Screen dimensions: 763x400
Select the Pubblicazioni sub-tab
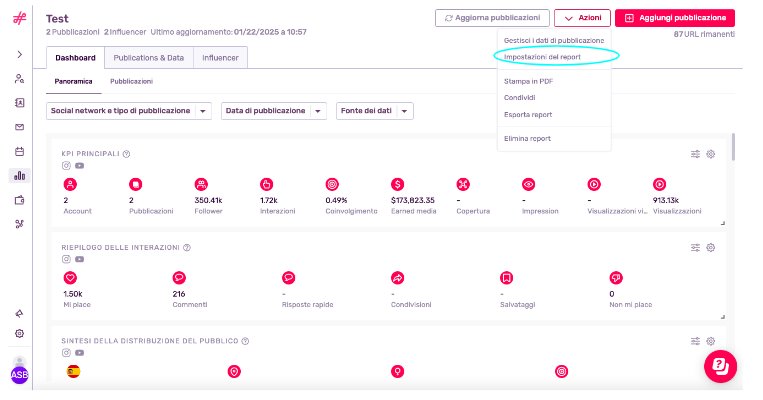131,81
